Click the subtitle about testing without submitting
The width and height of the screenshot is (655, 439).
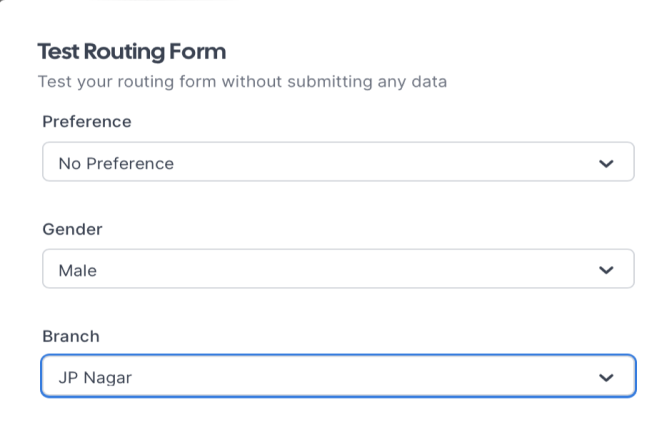pos(242,81)
